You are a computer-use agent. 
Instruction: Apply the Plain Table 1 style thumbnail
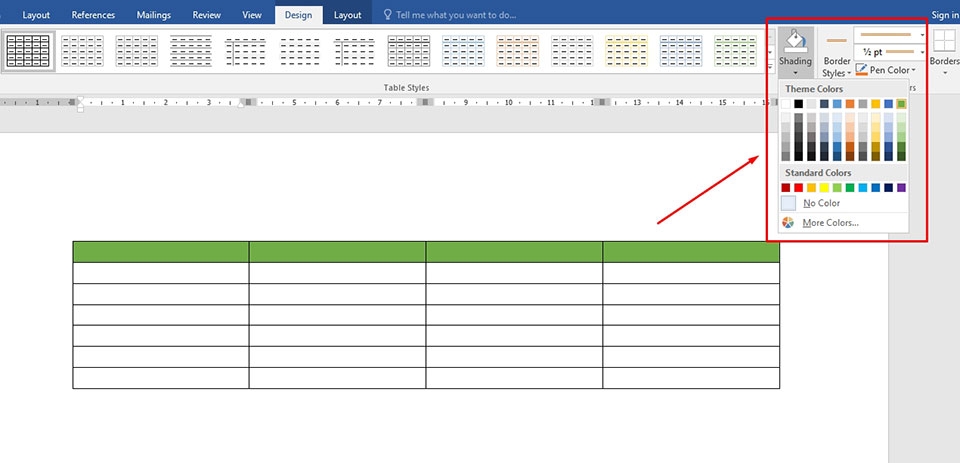[137, 51]
